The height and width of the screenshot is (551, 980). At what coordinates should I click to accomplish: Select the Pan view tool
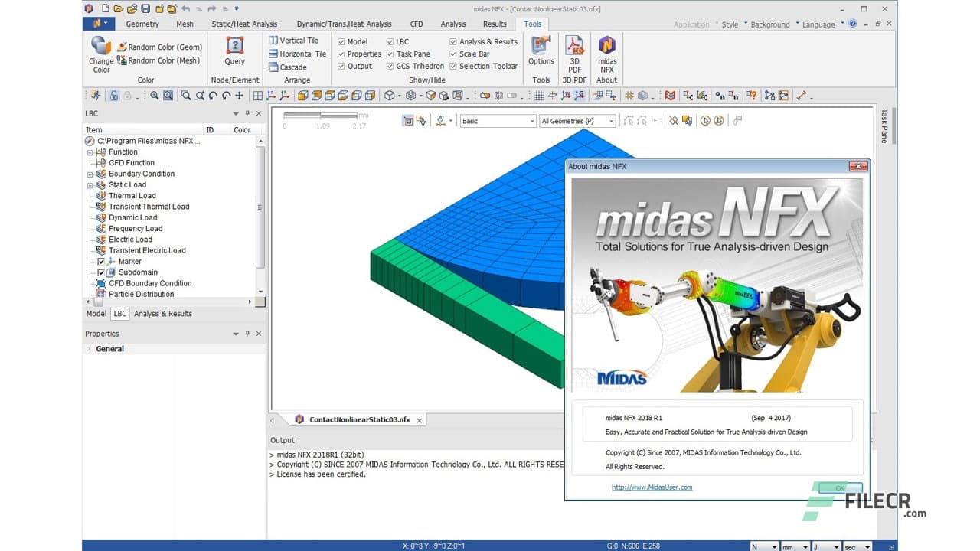238,96
